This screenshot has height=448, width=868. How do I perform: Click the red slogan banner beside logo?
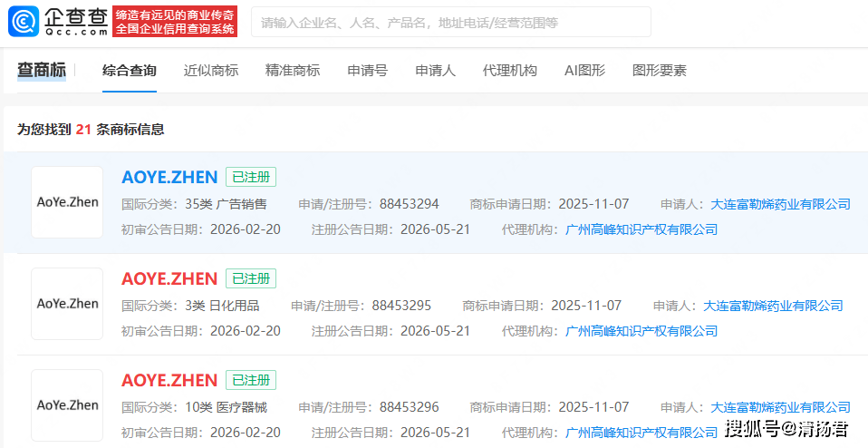175,22
